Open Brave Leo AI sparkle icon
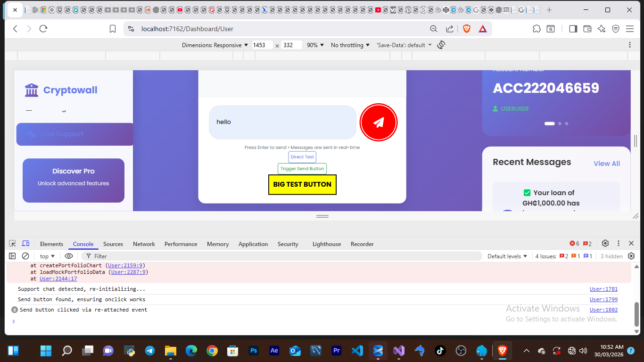 click(x=602, y=29)
